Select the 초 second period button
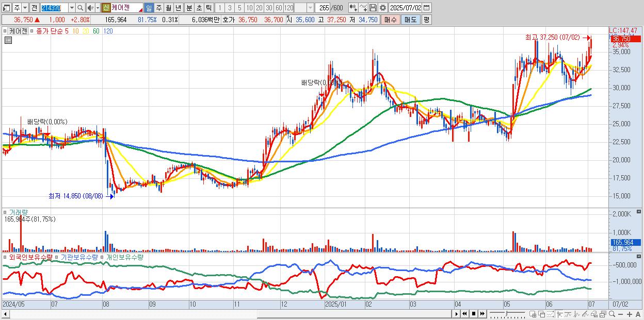This screenshot has width=644, height=320. click(199, 8)
